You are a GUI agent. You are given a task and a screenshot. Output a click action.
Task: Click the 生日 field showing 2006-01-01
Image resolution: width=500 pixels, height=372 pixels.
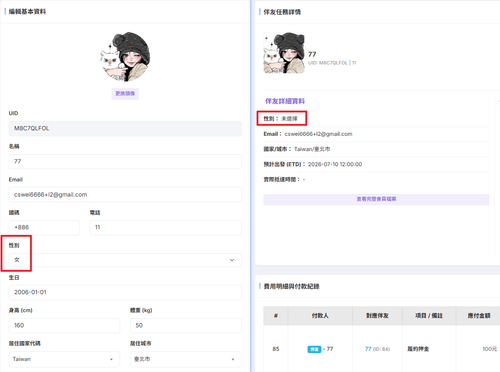click(125, 292)
